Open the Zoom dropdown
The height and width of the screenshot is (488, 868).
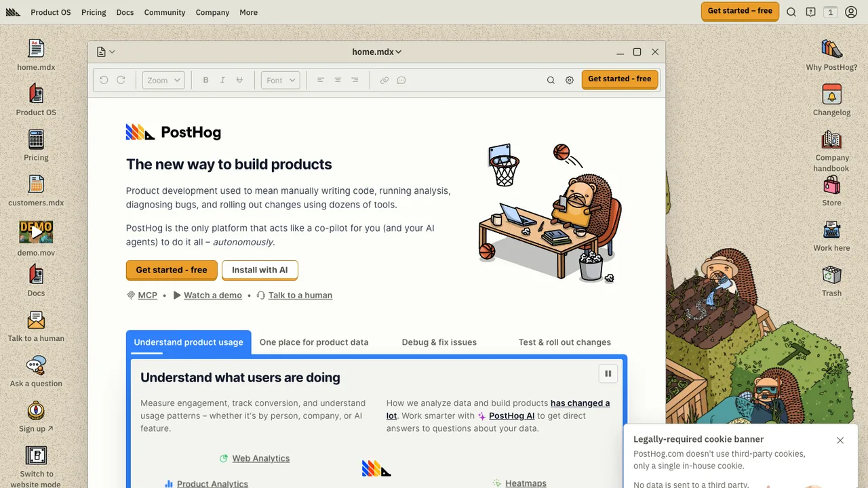[163, 80]
